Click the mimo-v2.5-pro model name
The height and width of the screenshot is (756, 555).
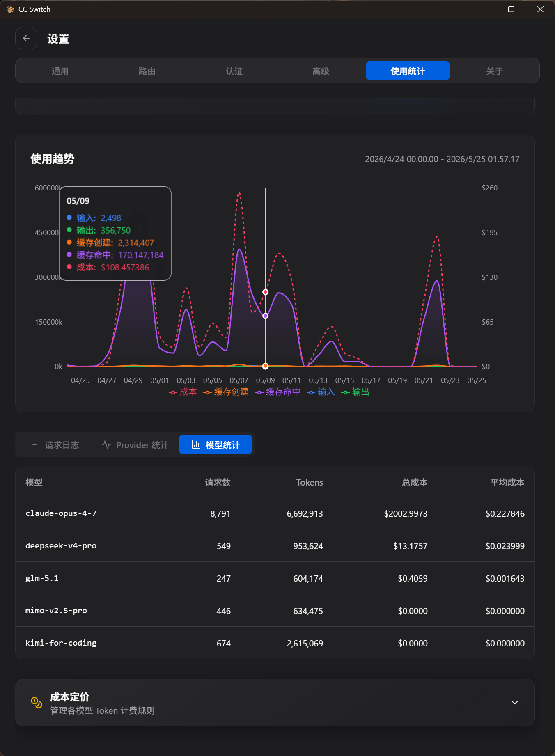pyautogui.click(x=56, y=610)
